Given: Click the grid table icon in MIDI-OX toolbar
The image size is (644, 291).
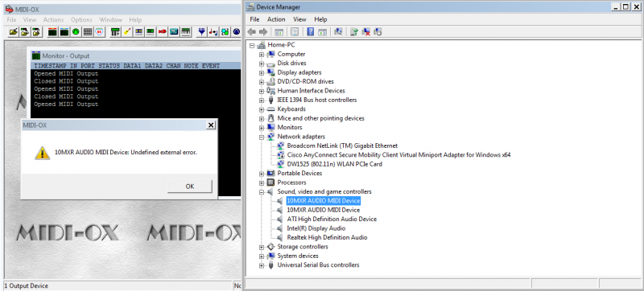Looking at the screenshot, I should [x=88, y=31].
